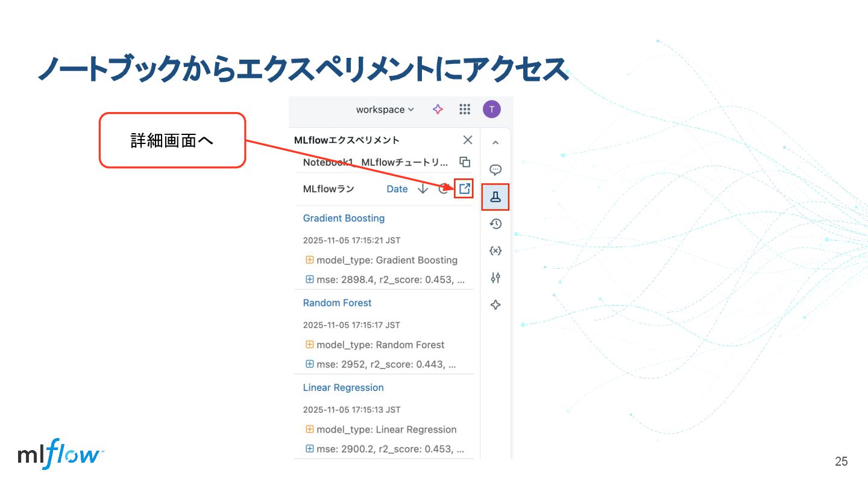Open the version history clock icon
This screenshot has width=868, height=488.
(495, 224)
